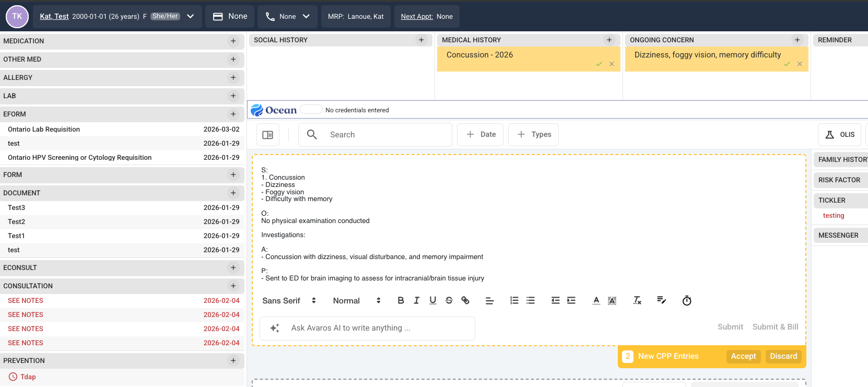The height and width of the screenshot is (387, 868).
Task: Insert a bulleted list
Action: [x=531, y=300]
